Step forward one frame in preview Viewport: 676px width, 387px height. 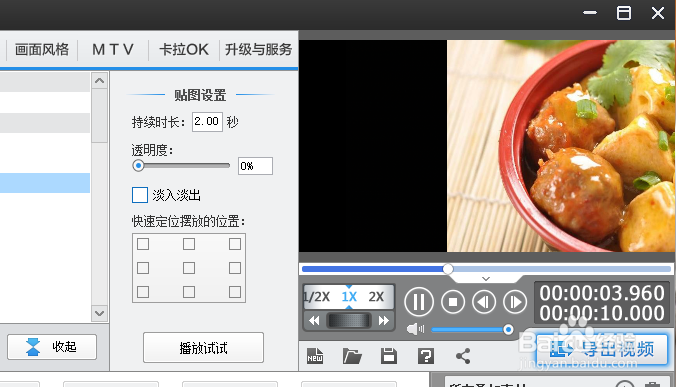click(515, 302)
